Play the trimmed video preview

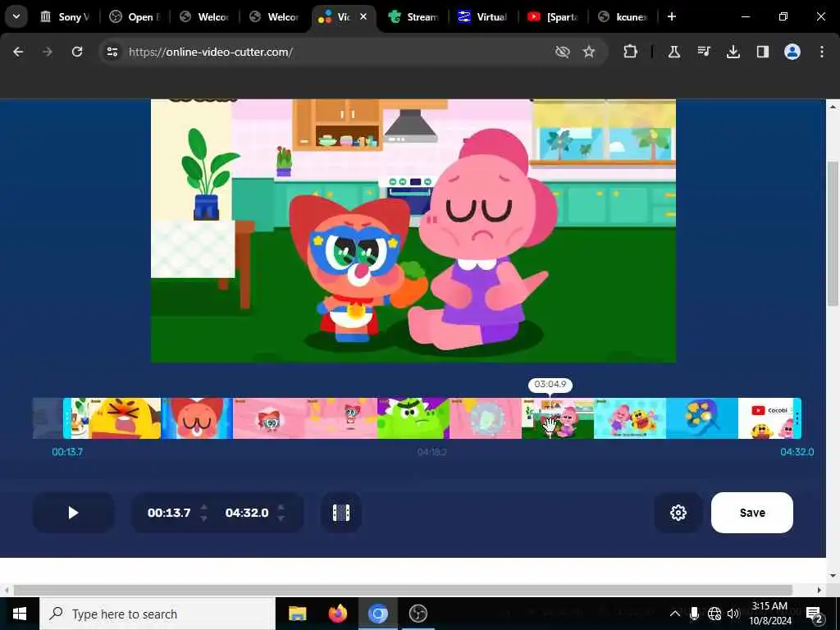(x=73, y=513)
